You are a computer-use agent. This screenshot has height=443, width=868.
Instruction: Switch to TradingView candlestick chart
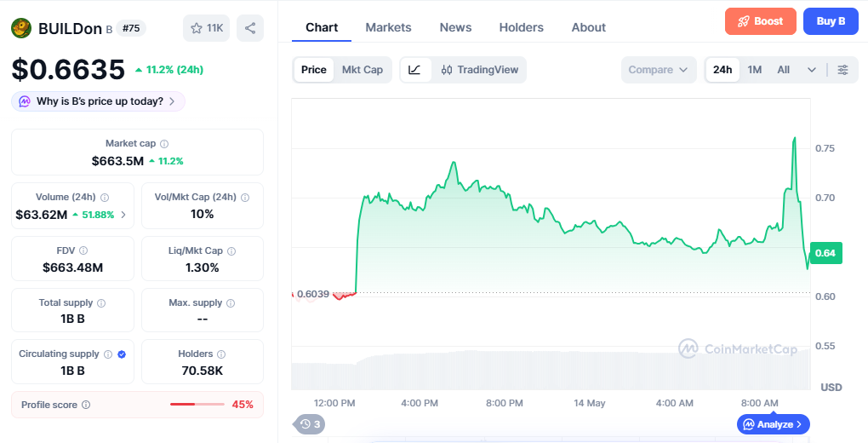[x=479, y=70]
